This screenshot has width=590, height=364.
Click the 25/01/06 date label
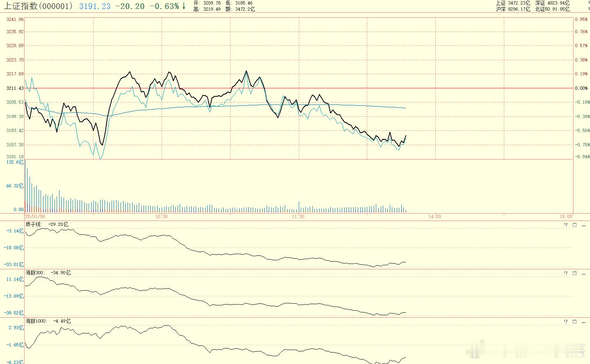click(35, 216)
